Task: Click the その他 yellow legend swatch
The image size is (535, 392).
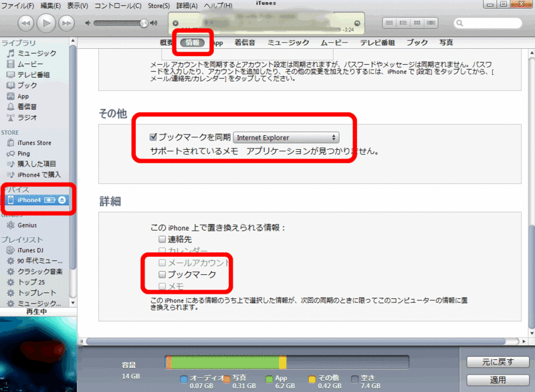Action: [x=312, y=379]
